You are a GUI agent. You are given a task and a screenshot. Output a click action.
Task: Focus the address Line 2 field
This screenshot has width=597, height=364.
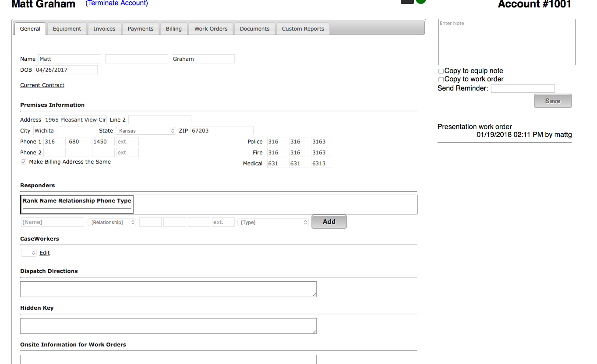160,119
